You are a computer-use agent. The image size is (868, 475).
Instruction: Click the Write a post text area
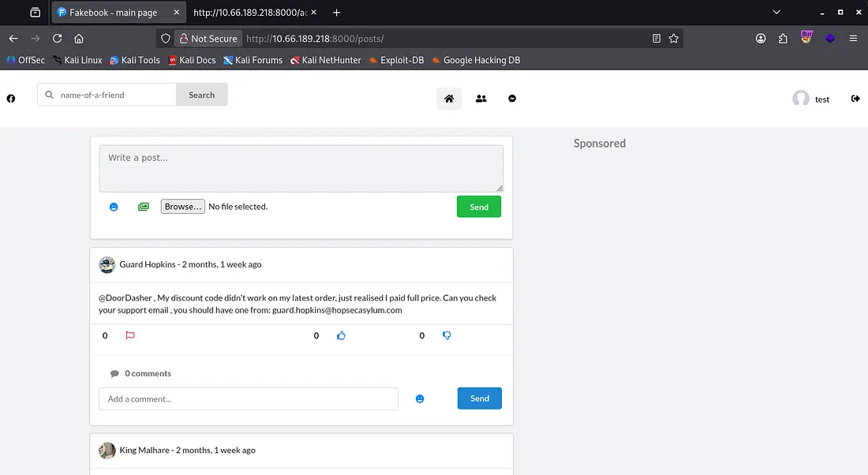pos(301,168)
